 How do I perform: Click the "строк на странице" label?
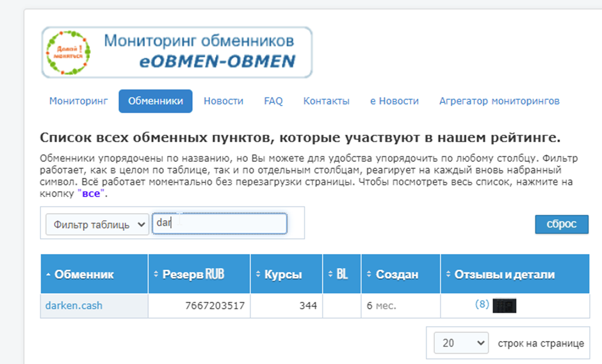tap(541, 344)
